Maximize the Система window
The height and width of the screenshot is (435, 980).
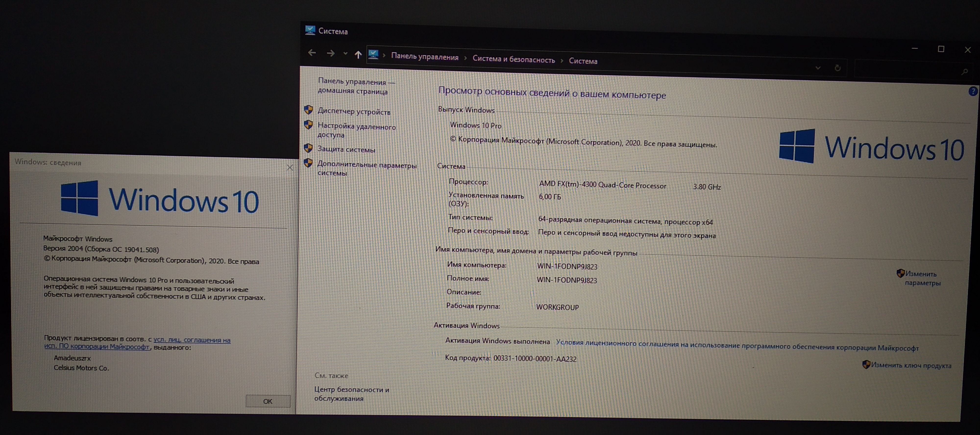click(x=941, y=49)
